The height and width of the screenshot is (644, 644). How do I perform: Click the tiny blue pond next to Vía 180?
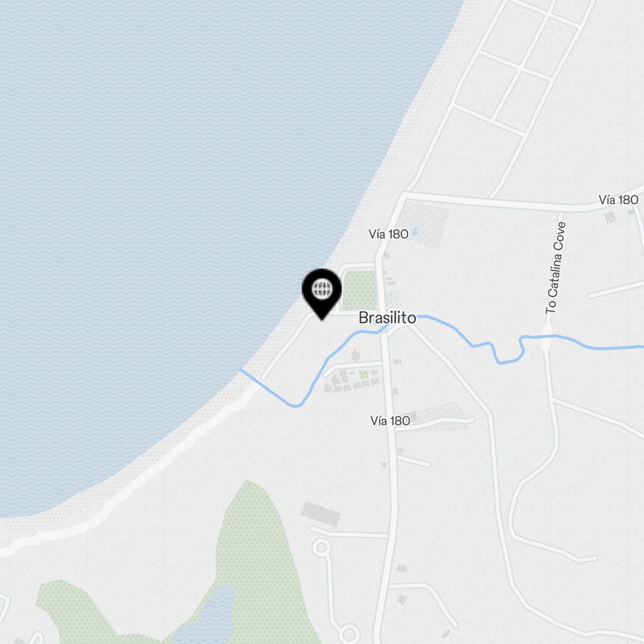(x=415, y=232)
